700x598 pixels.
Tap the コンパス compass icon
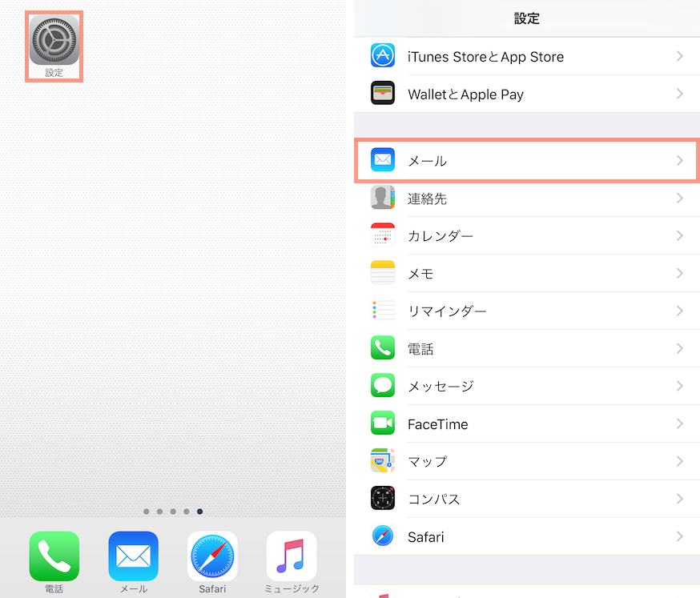click(x=383, y=498)
